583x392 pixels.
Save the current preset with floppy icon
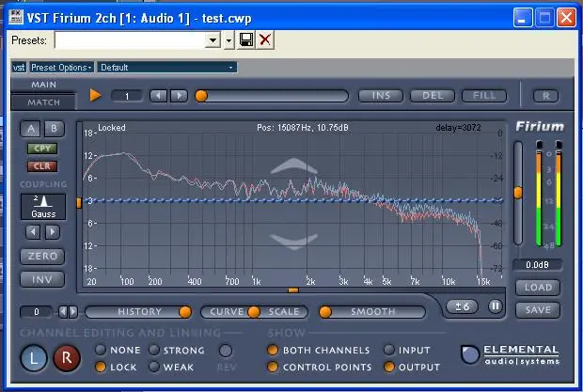click(246, 39)
